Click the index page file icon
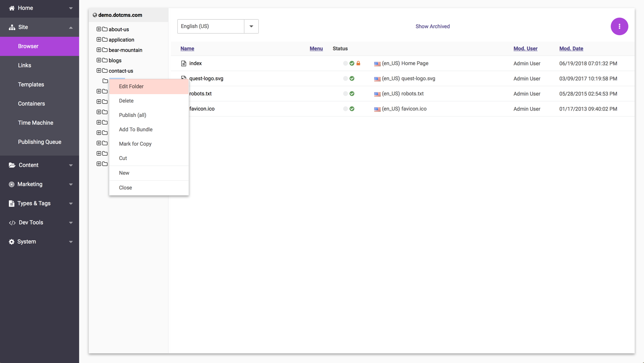 (x=184, y=63)
